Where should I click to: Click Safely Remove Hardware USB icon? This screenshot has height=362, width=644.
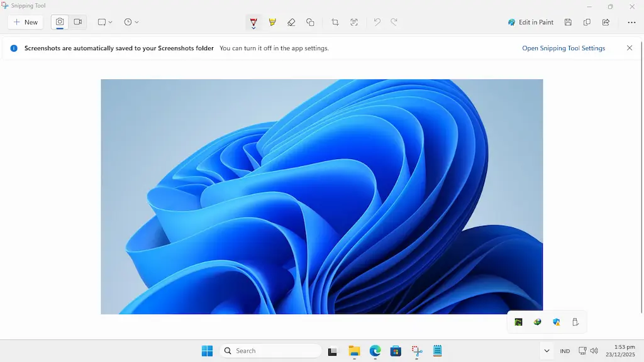click(575, 322)
